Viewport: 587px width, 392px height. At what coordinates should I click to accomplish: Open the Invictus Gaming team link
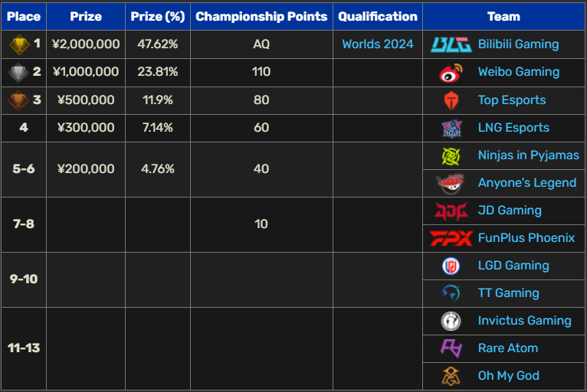524,321
